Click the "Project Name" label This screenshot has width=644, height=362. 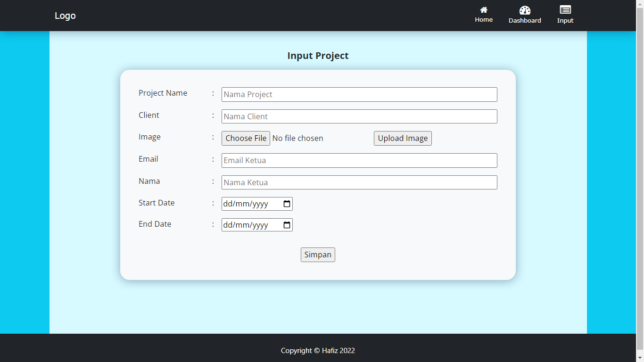163,93
